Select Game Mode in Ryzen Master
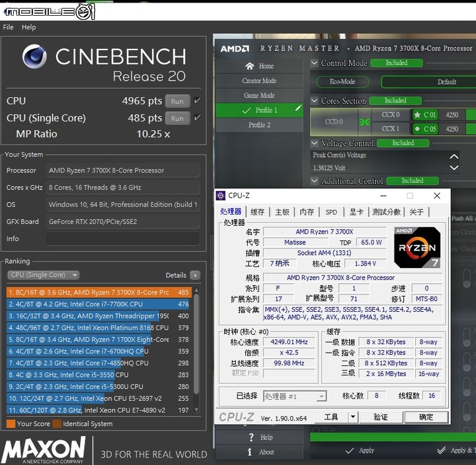 click(x=259, y=95)
